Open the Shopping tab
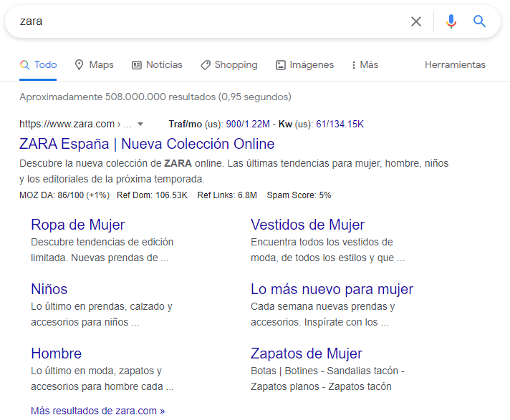The height and width of the screenshot is (420, 510). (229, 64)
